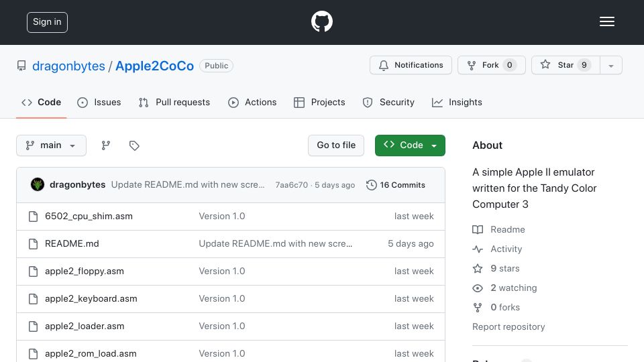Click the dragonbytes avatar image

pyautogui.click(x=38, y=185)
